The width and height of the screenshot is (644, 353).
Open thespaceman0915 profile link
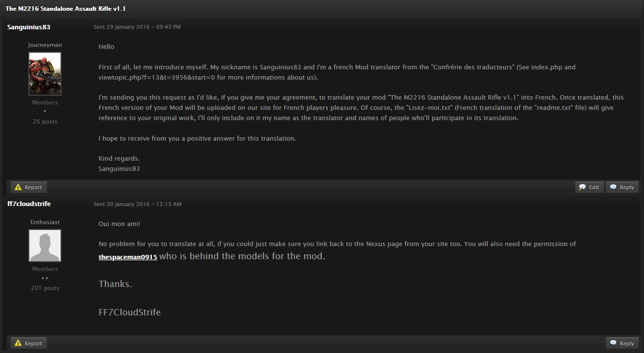tap(128, 257)
